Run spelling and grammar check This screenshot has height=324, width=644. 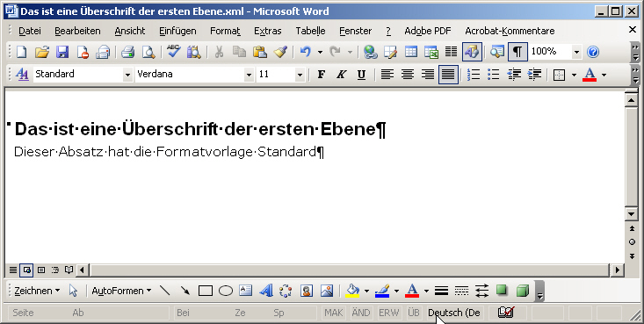(x=173, y=52)
